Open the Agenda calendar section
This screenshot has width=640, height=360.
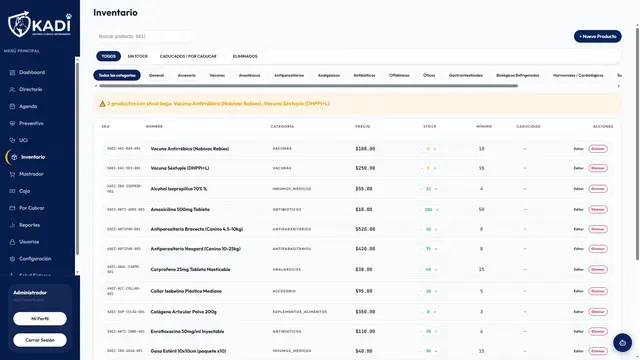point(28,106)
